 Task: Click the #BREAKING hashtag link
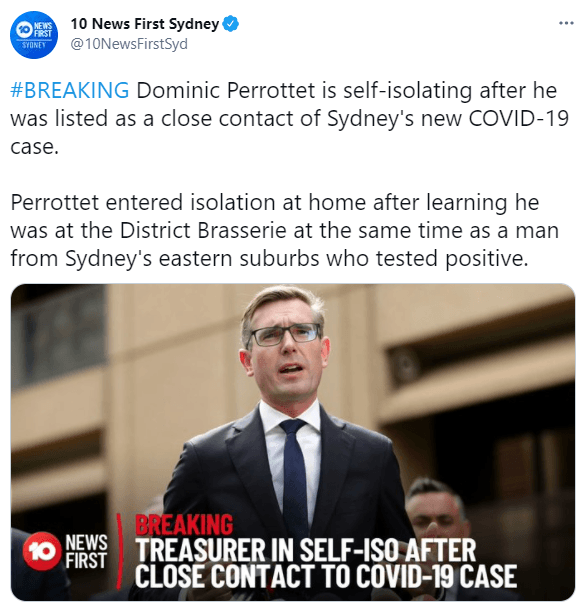click(x=70, y=90)
